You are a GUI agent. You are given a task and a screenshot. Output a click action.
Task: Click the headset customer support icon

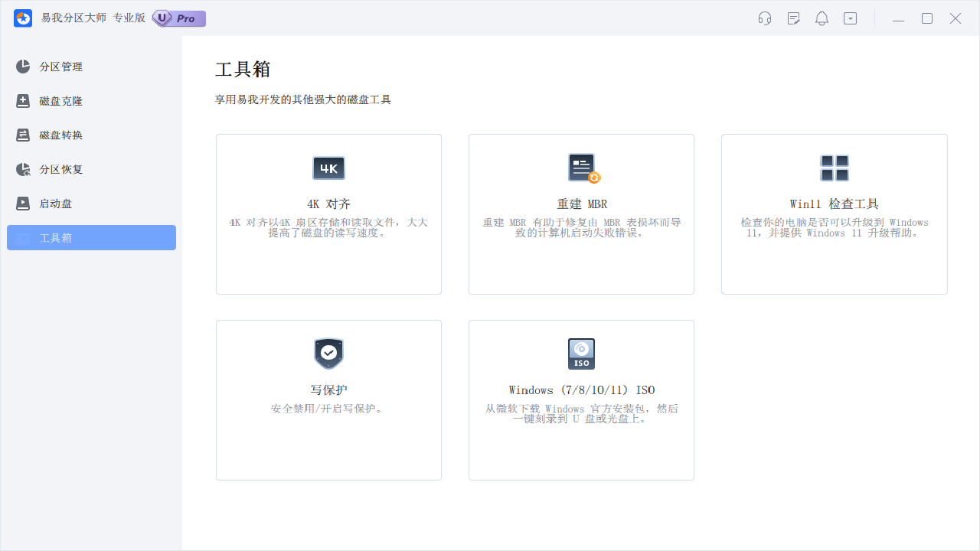click(764, 18)
